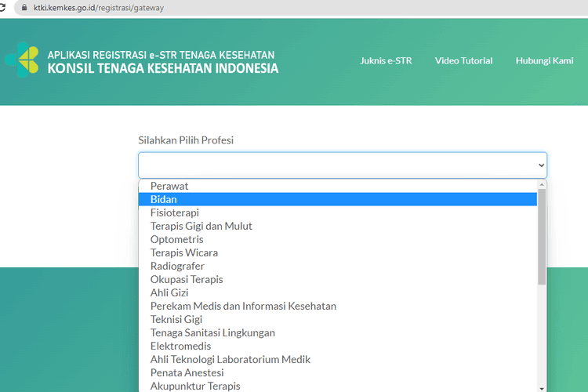Image resolution: width=588 pixels, height=392 pixels.
Task: Pick Terapis Wicara in the list
Action: tap(337, 252)
